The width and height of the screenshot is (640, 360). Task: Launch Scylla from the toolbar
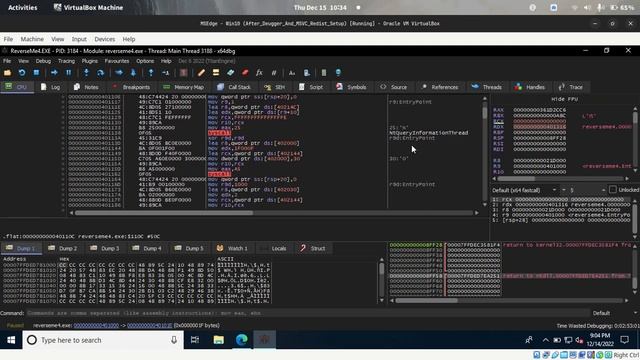(x=183, y=73)
